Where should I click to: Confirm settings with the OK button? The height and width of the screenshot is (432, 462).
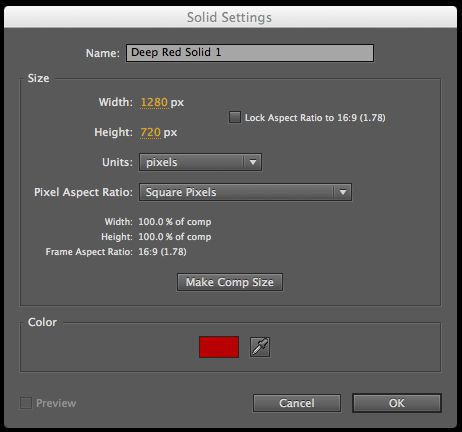pyautogui.click(x=397, y=403)
